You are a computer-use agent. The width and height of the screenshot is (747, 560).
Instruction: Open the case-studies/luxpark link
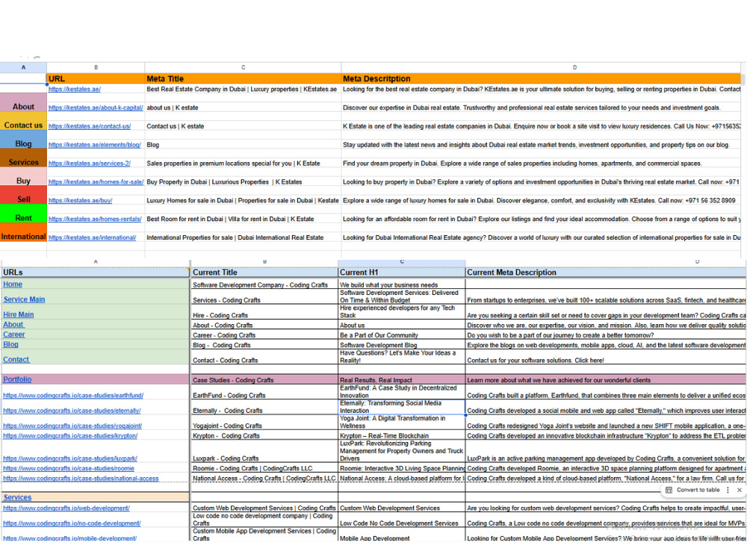70,458
